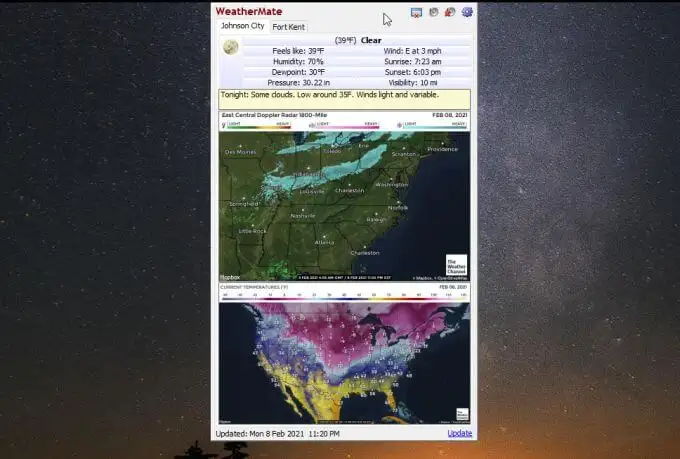Screen dimensions: 680x459
Task: Click the red severe weather alert icon
Action: pos(450,12)
